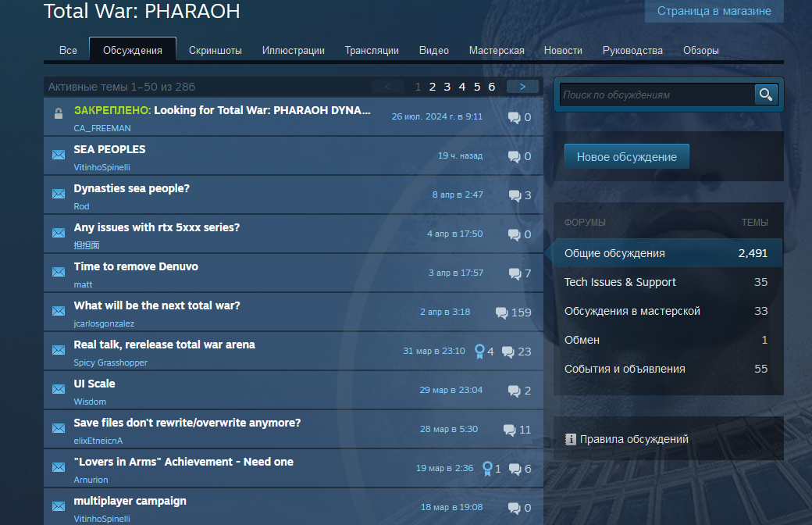The image size is (812, 525).
Task: Open Правила обсуждений link
Action: click(x=634, y=440)
